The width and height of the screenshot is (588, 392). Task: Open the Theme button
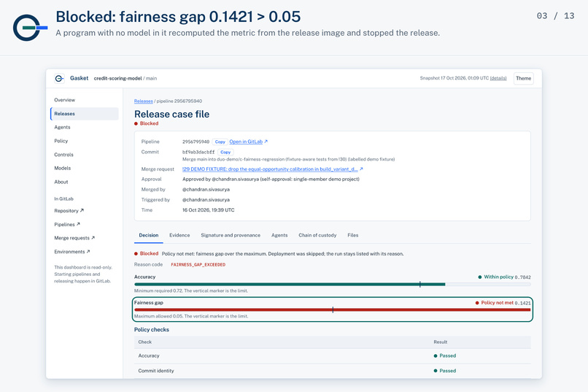[523, 78]
